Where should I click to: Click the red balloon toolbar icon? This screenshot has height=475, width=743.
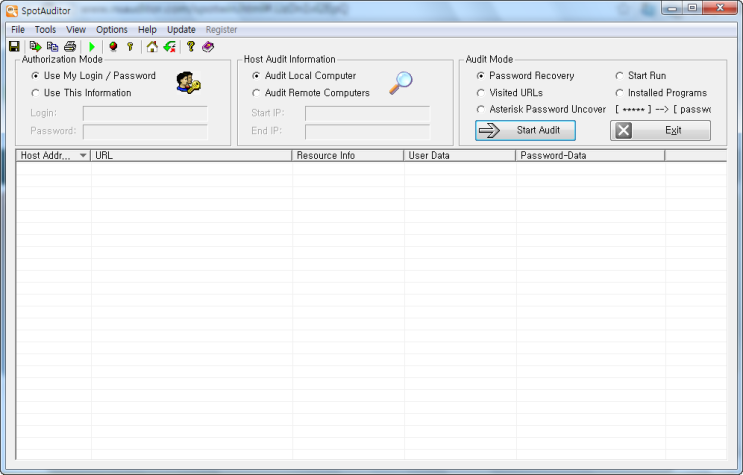click(x=113, y=46)
